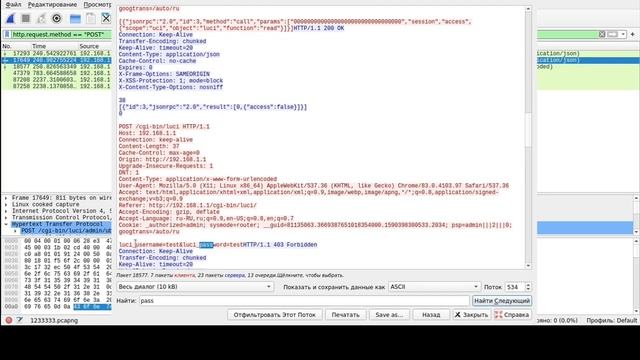Increase the Поток stream number
Image resolution: width=640 pixels, height=360 pixels.
coord(528,285)
